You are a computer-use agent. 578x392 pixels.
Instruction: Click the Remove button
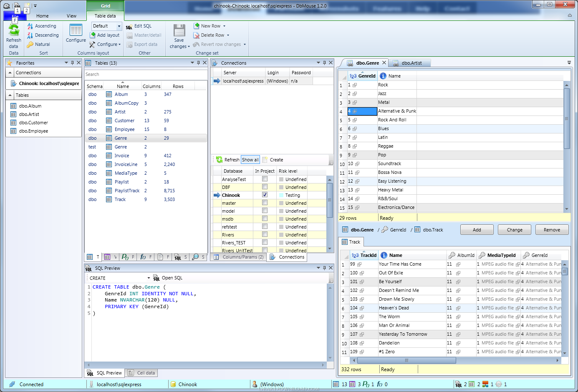pyautogui.click(x=552, y=230)
